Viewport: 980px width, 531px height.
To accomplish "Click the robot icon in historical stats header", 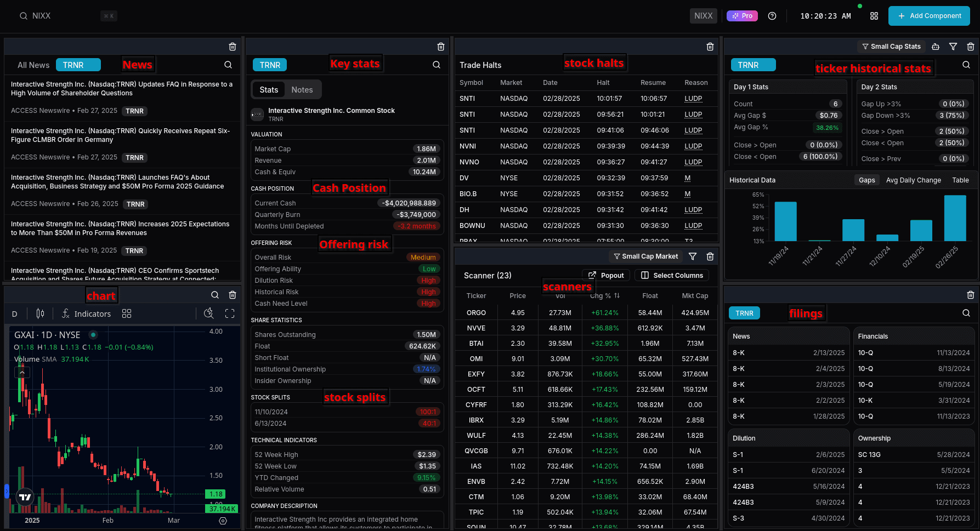I will (936, 47).
